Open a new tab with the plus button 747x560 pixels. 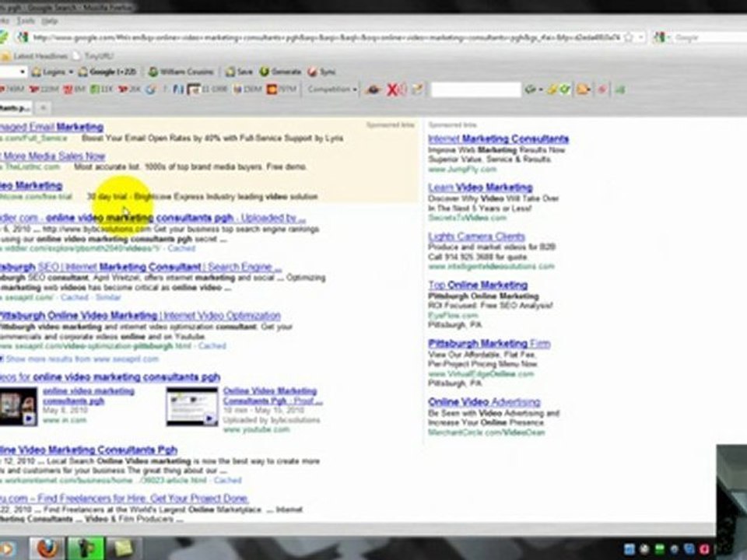click(43, 108)
